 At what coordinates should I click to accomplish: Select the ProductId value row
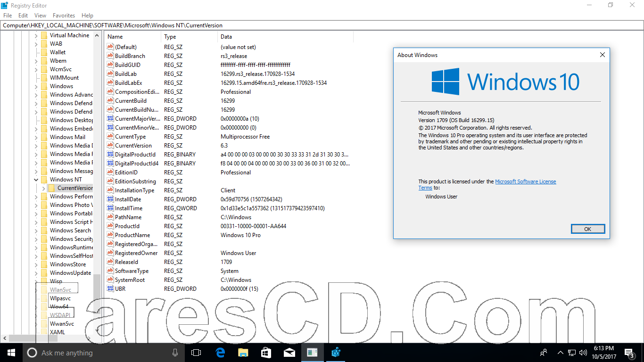click(229, 226)
